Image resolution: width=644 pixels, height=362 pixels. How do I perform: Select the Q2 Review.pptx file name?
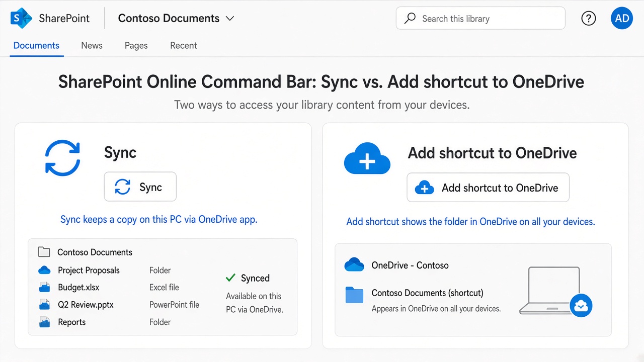point(86,305)
